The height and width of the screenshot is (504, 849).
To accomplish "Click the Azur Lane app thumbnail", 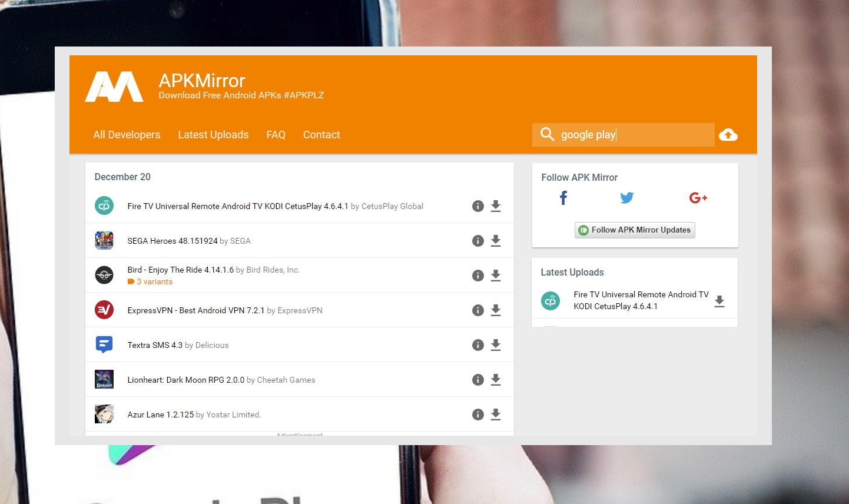I will (104, 414).
